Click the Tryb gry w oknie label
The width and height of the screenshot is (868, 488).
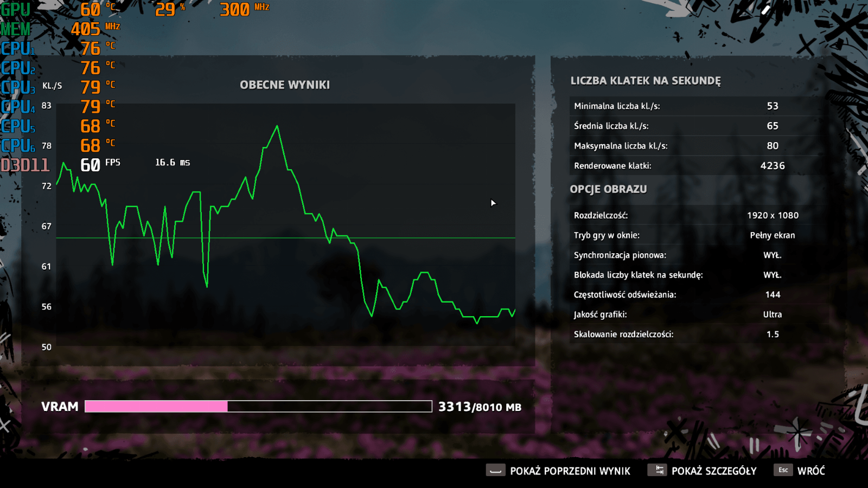(607, 235)
